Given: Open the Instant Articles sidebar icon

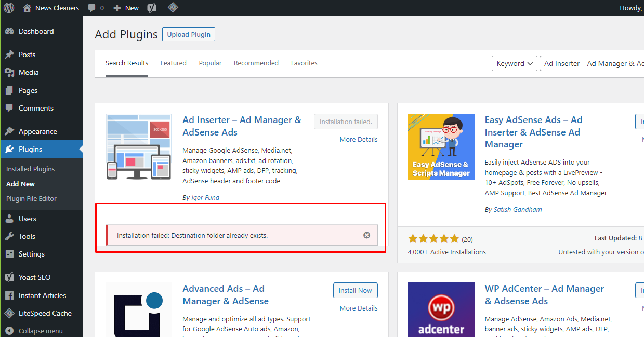Looking at the screenshot, I should click(x=9, y=295).
